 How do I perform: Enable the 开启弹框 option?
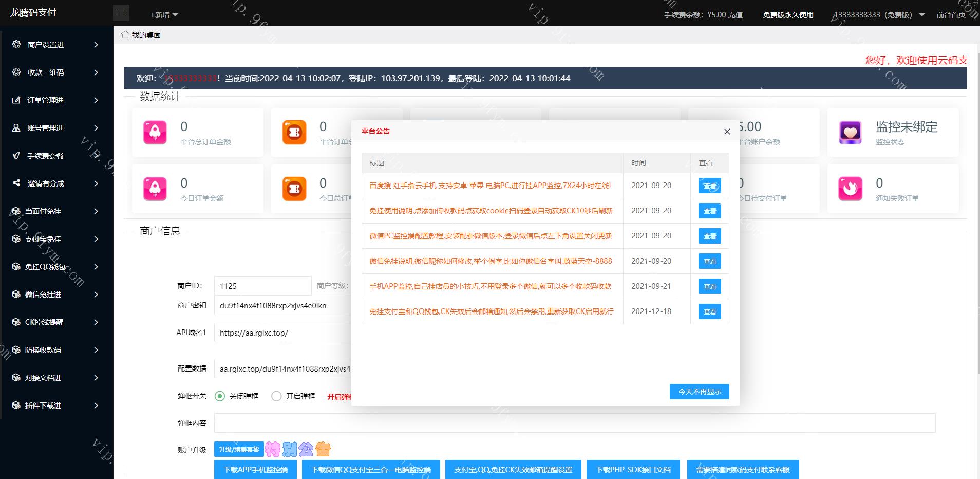277,396
